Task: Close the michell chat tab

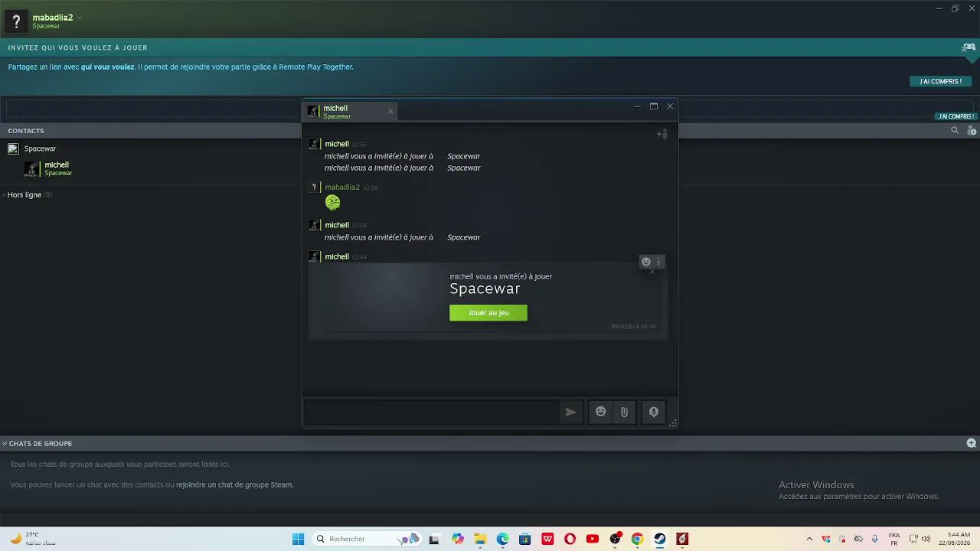Action: coord(390,112)
